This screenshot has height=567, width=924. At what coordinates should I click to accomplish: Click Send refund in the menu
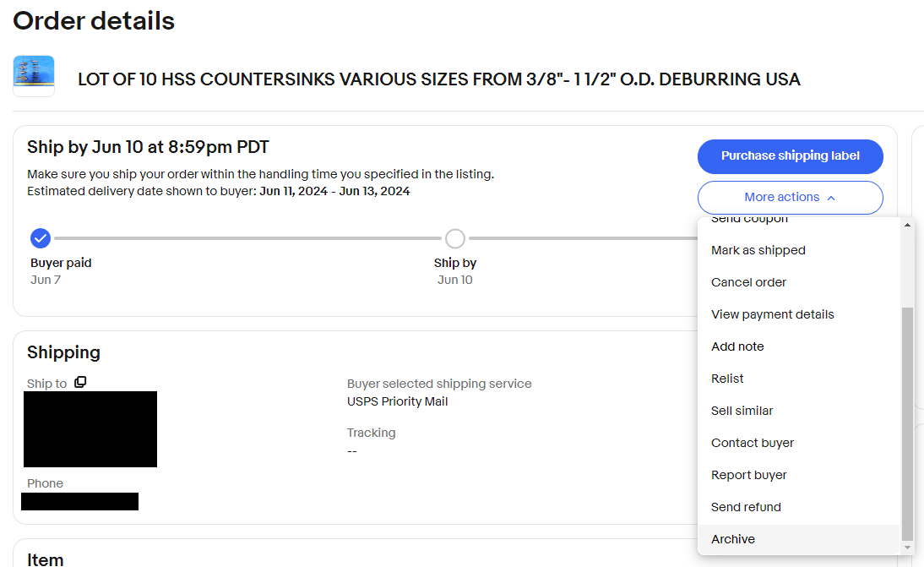pos(746,507)
